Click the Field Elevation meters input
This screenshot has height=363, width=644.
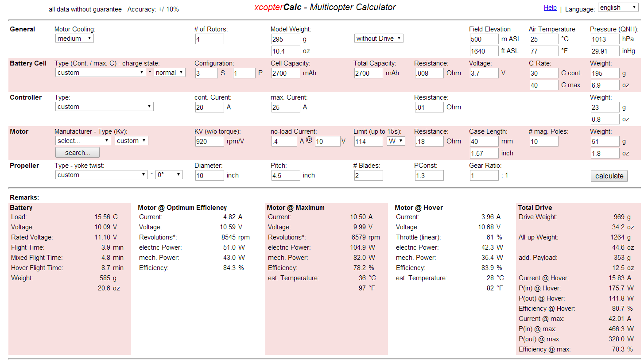pos(484,39)
